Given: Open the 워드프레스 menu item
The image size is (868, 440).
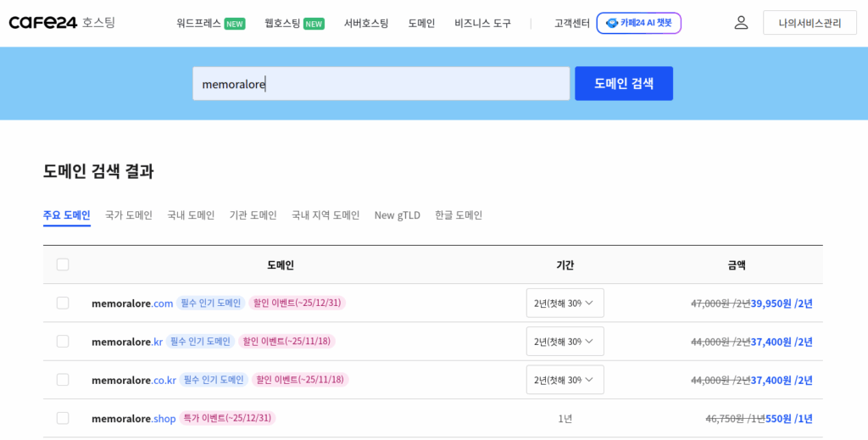Looking at the screenshot, I should click(198, 23).
